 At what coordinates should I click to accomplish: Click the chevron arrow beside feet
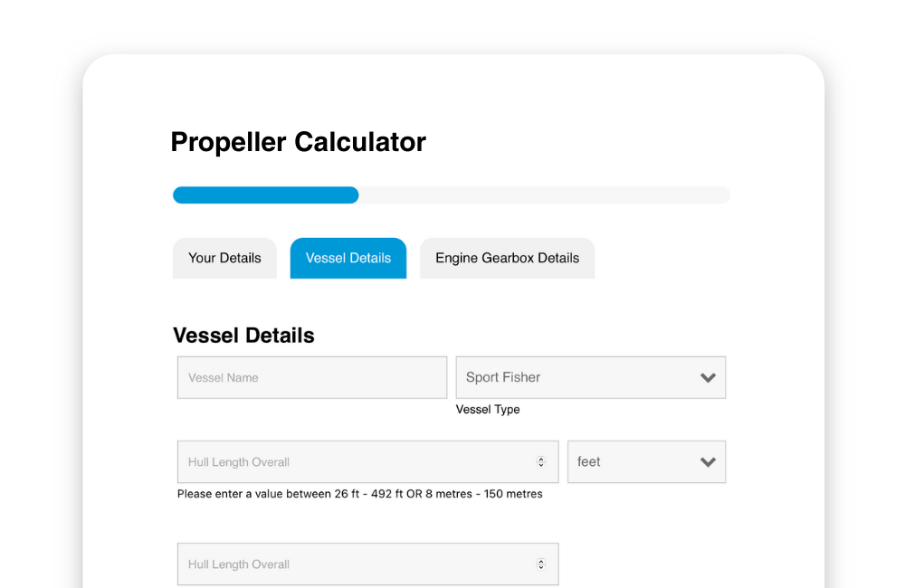[708, 462]
